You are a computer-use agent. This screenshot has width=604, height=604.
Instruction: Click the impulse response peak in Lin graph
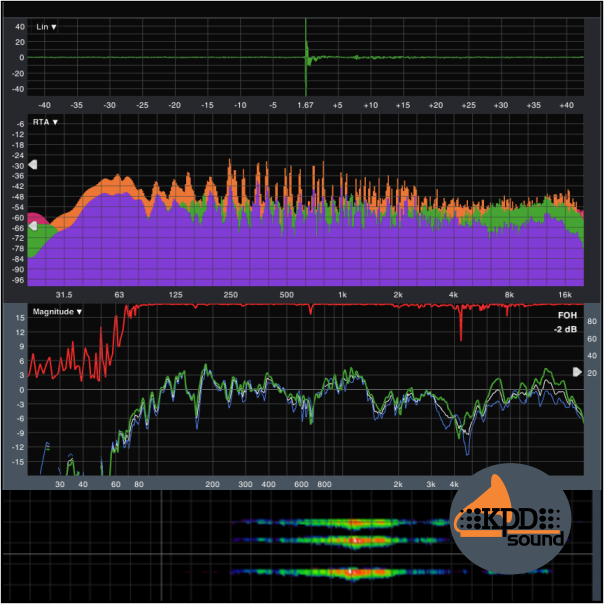306,57
